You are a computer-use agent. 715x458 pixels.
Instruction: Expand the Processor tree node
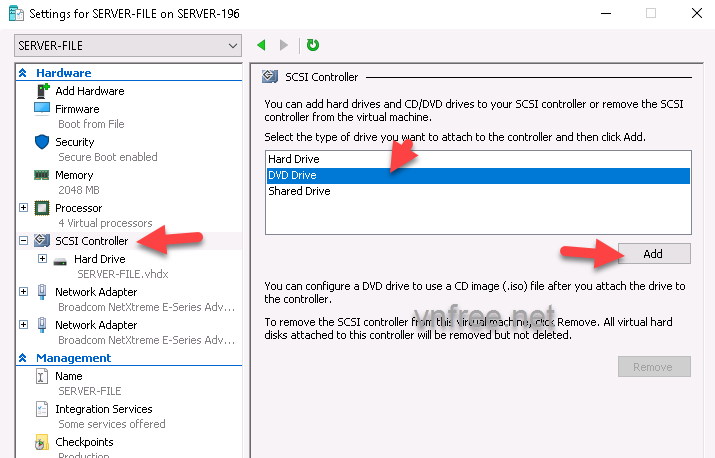[x=24, y=208]
